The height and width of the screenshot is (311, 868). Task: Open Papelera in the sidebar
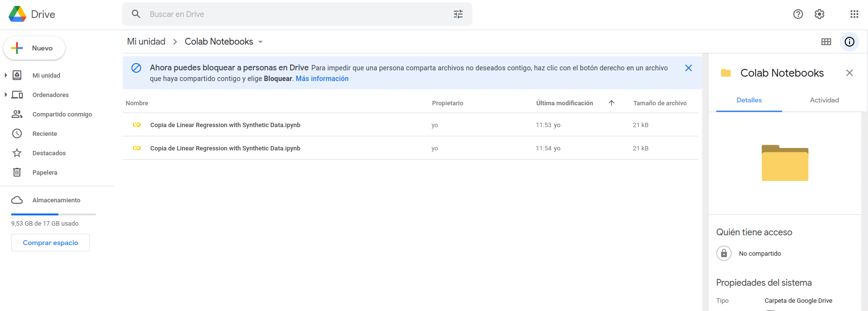coord(45,172)
